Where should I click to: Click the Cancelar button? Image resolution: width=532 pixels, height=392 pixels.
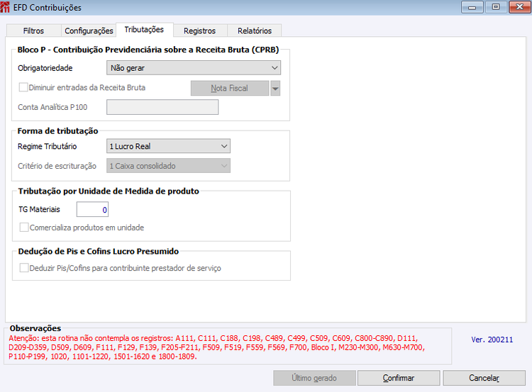484,378
